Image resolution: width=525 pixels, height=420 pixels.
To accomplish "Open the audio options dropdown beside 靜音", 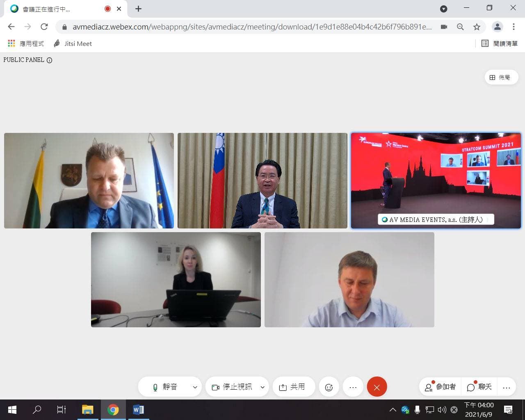I will (195, 386).
